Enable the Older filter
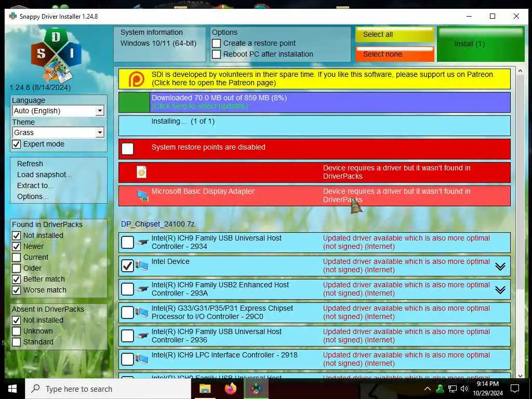Screen dimensions: 532x399 pos(16,268)
